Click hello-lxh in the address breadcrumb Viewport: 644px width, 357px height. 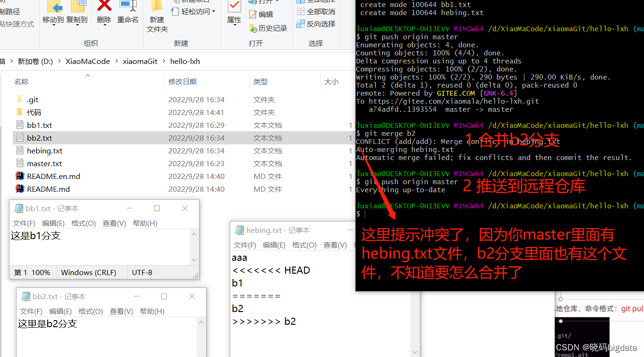185,61
